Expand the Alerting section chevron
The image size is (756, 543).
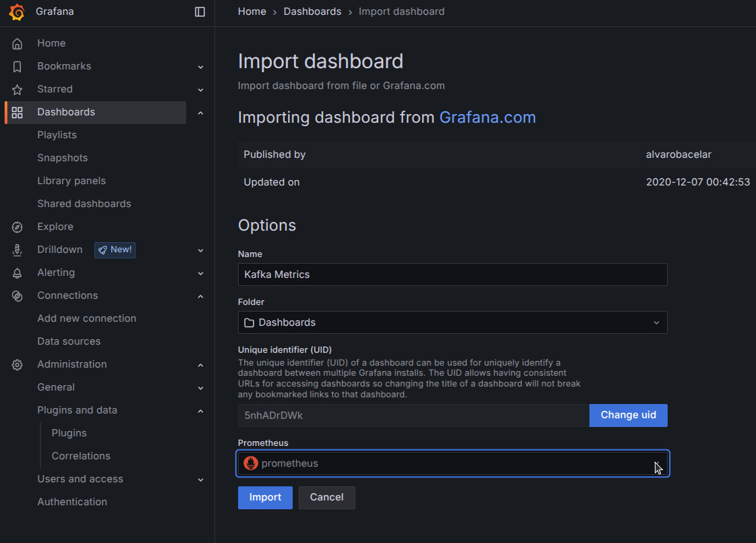(200, 273)
